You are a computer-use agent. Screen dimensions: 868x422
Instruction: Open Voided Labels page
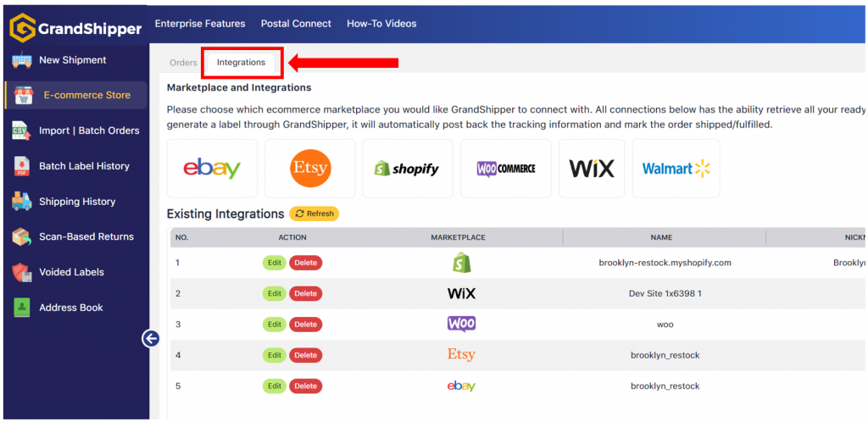pyautogui.click(x=71, y=272)
